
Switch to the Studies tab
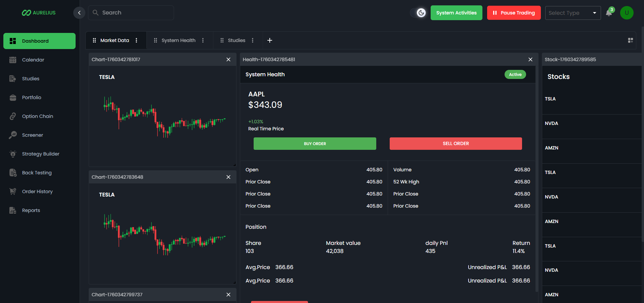tap(237, 40)
